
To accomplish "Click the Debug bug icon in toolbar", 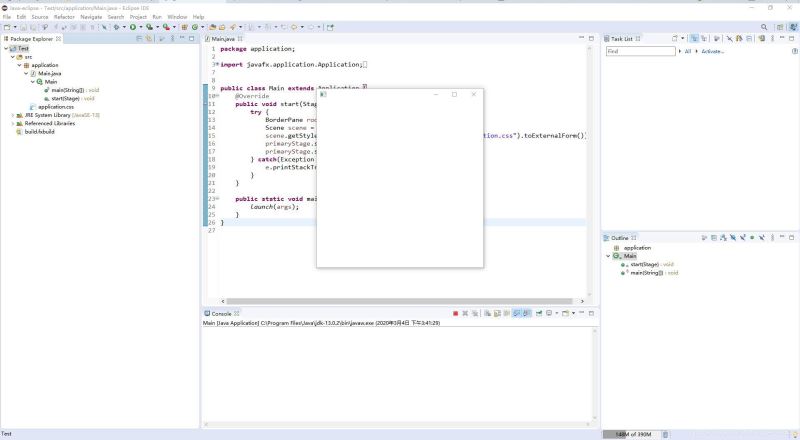I will point(117,27).
